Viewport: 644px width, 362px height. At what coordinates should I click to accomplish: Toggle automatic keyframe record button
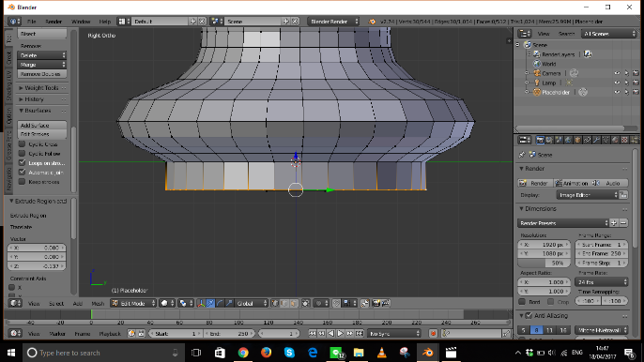pos(433,334)
